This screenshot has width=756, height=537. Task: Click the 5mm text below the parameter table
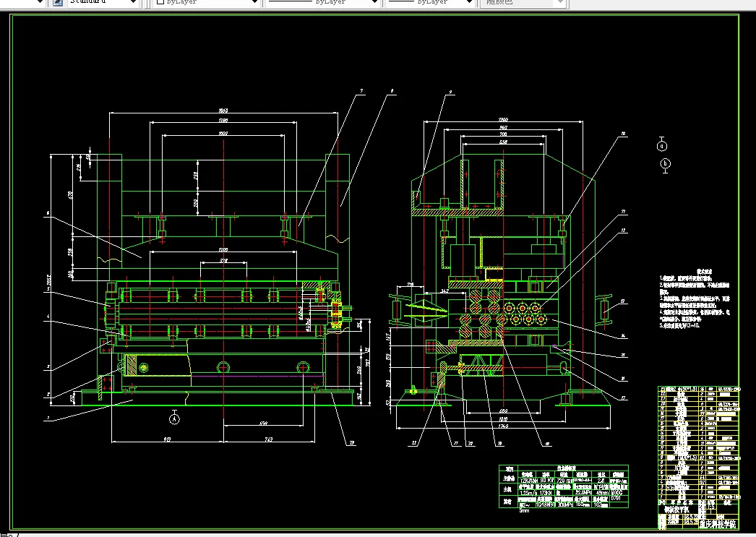524,511
